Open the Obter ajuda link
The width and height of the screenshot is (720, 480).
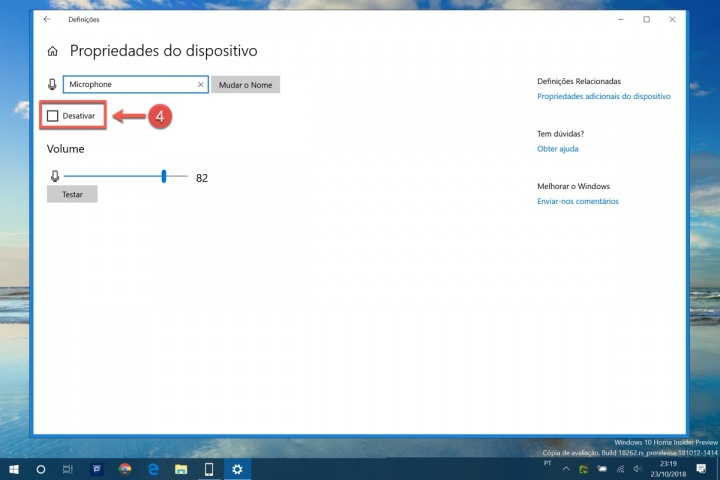[x=557, y=149]
